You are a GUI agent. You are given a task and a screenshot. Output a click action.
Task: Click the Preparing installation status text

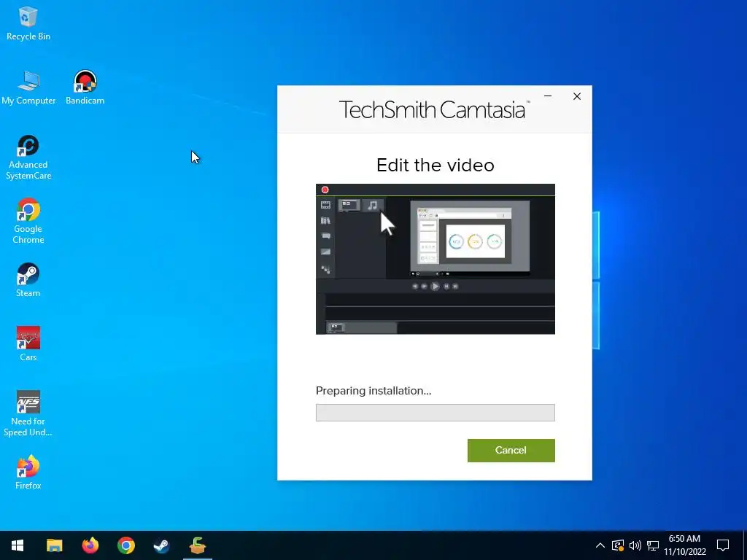[373, 391]
